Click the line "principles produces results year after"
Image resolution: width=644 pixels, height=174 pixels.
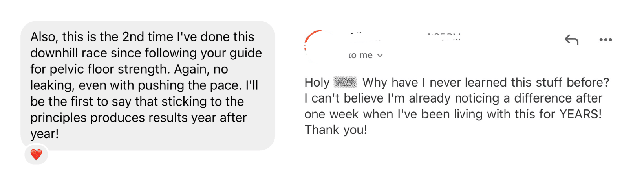click(x=138, y=117)
